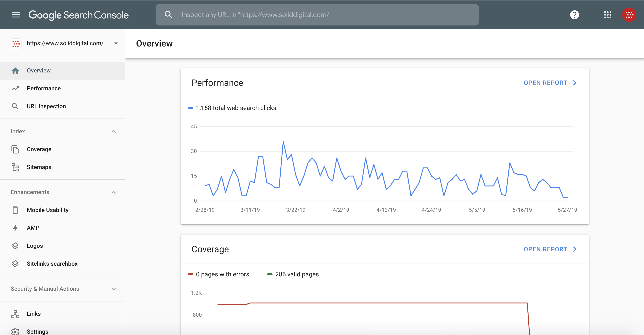Click the search magnifier icon in URL bar
644x335 pixels.
click(x=168, y=15)
